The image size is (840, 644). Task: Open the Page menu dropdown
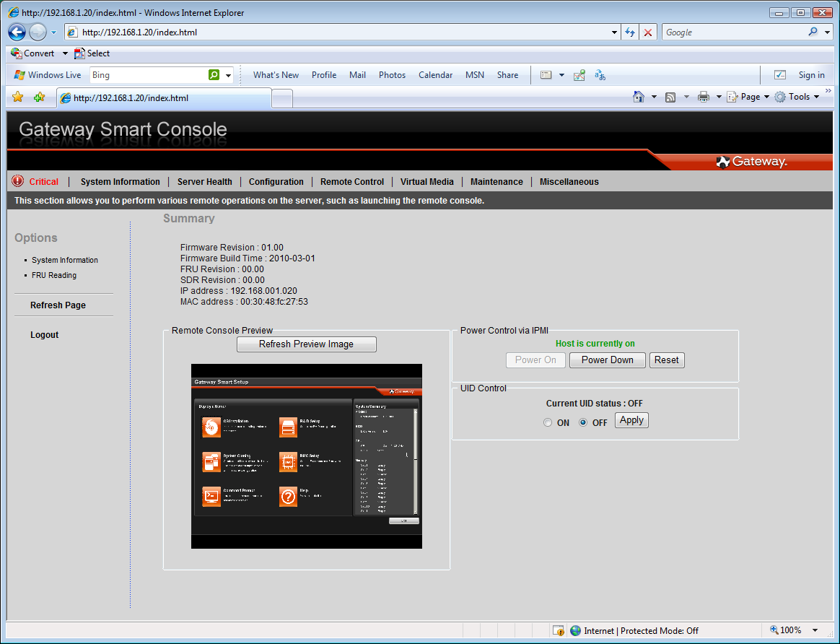[x=748, y=97]
